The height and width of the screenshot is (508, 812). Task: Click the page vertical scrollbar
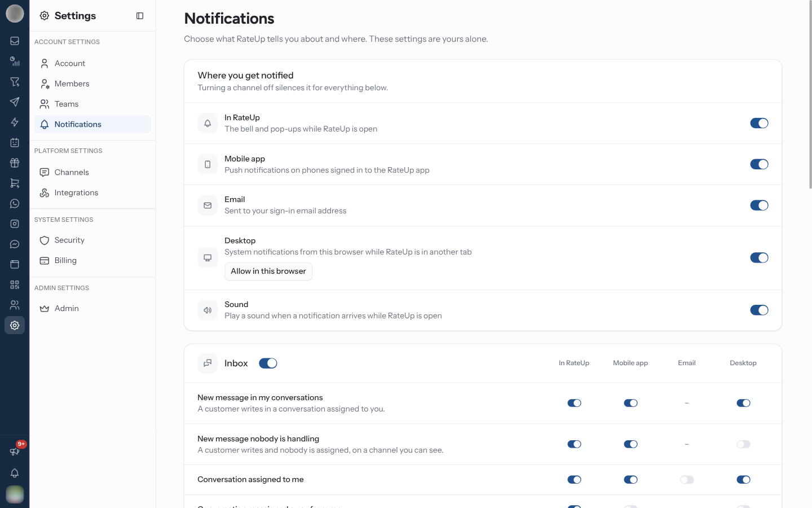(810, 96)
